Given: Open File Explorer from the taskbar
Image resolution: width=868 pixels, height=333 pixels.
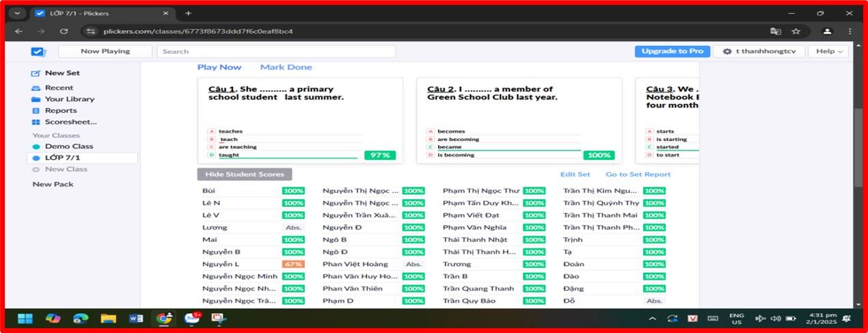Looking at the screenshot, I should [108, 319].
